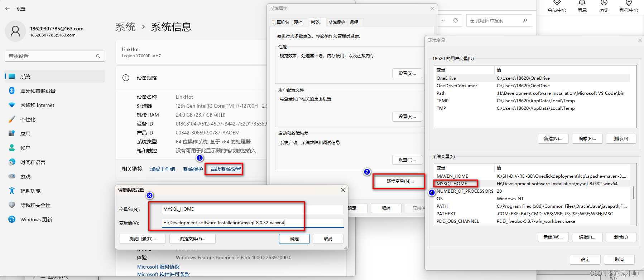644x280 pixels.
Task: Click Browse Directory(D) button
Action: pos(143,239)
